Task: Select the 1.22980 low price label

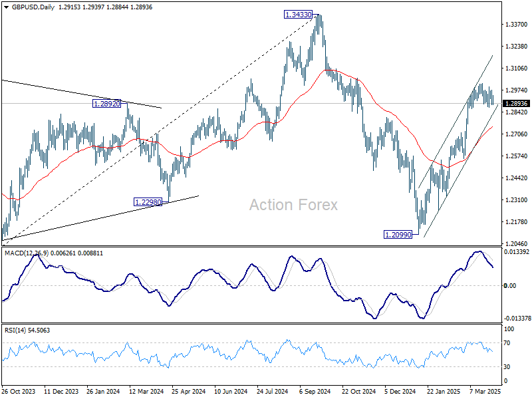Action: 148,202
